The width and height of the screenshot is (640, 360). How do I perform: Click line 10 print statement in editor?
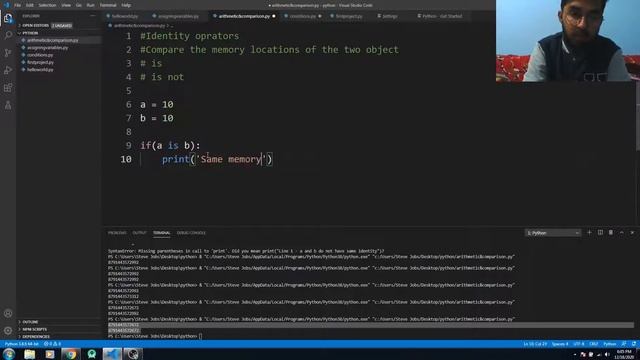coord(217,159)
